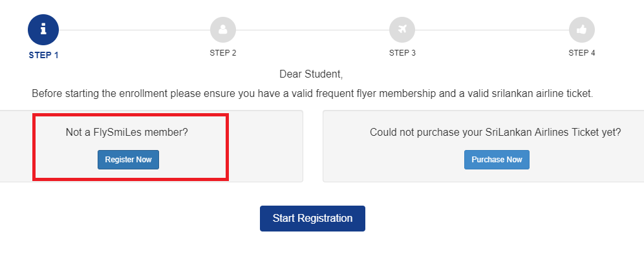Go to the Step 3 airplane icon
The image size is (644, 269).
(x=402, y=30)
